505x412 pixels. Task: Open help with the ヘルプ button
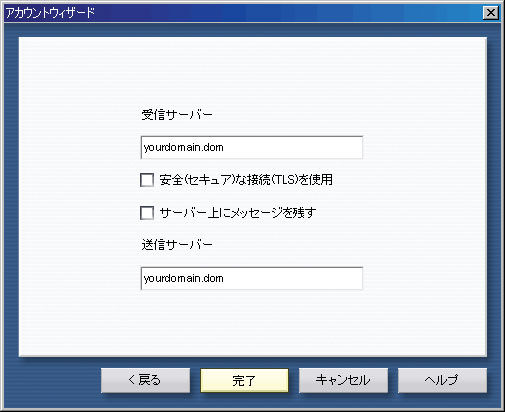(x=442, y=380)
